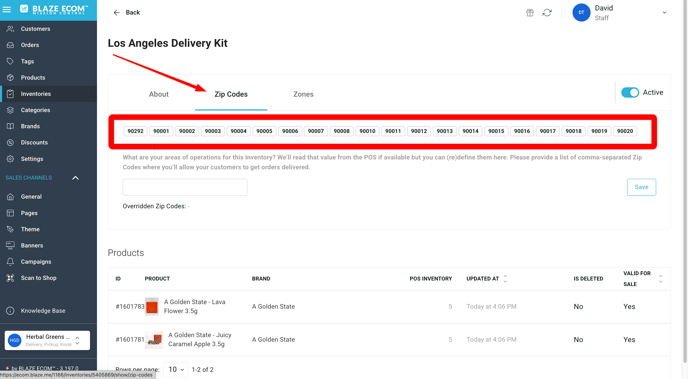Open Customers menu item
The image size is (688, 379).
35,29
